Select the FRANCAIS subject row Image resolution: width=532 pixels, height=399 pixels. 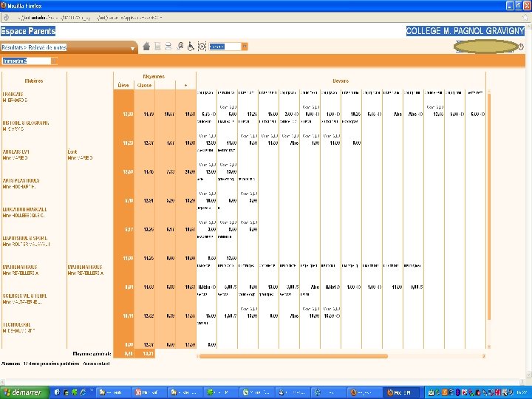tap(13, 94)
